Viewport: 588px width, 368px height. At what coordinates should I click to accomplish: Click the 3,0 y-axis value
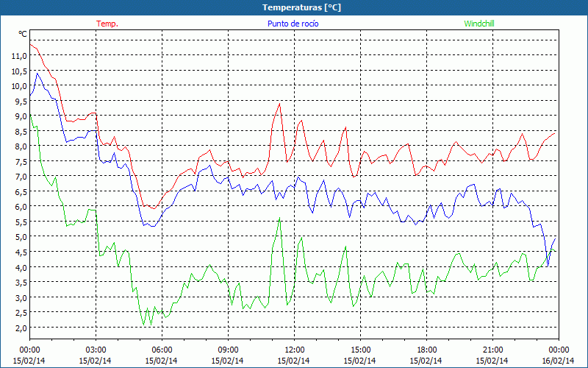21,298
